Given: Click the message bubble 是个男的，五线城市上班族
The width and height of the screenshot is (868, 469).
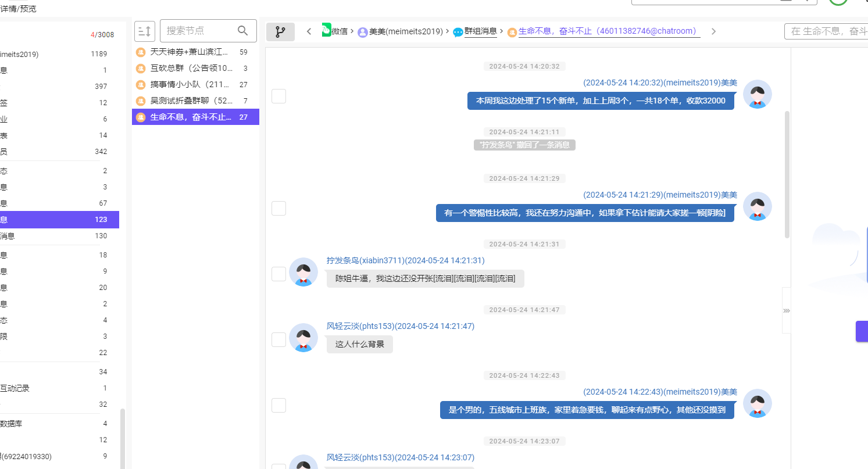Looking at the screenshot, I should pyautogui.click(x=587, y=410).
